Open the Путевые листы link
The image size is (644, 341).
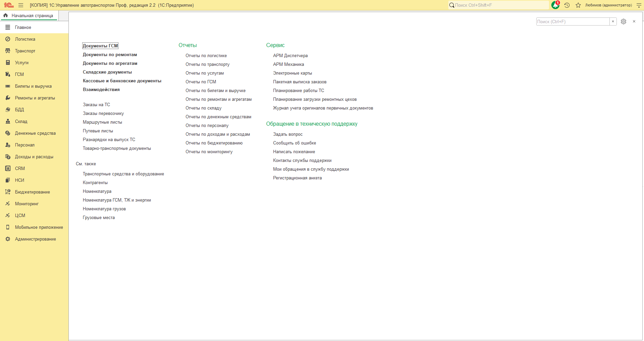tap(98, 131)
